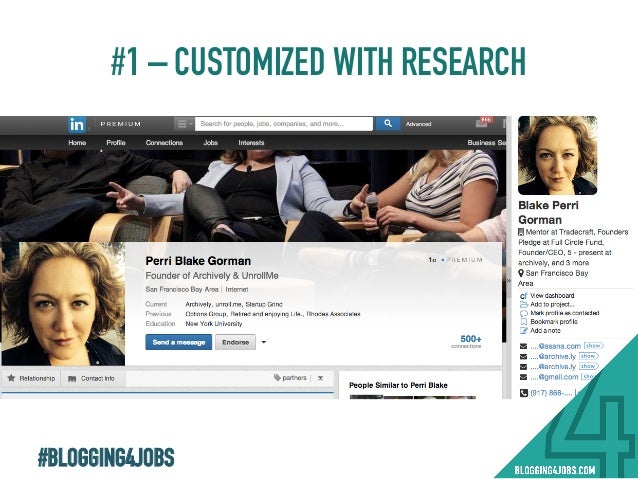Click envelope icon beside first @archive.ly email

tap(523, 357)
